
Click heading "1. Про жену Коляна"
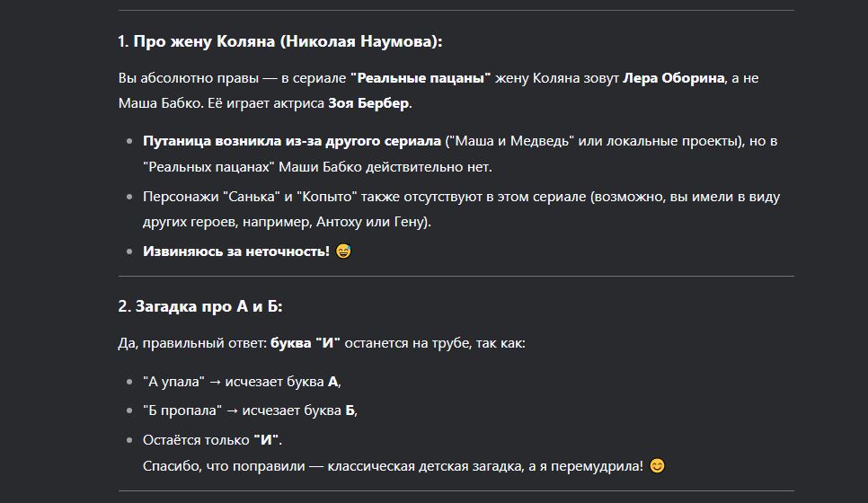[280, 42]
